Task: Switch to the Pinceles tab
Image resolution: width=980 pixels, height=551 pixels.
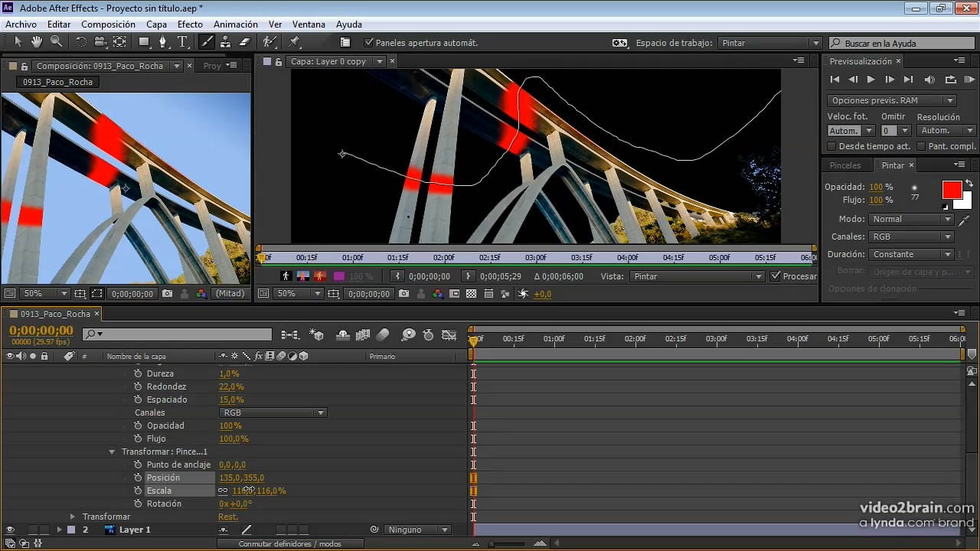Action: (845, 165)
